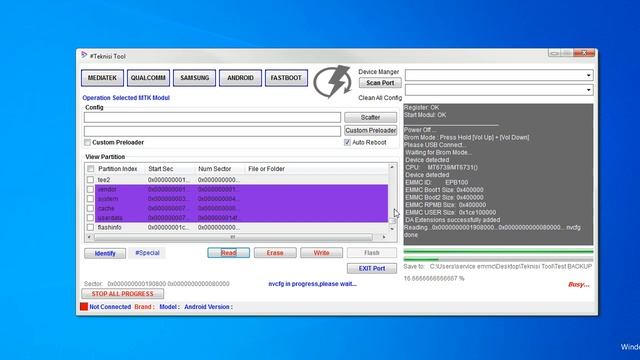Click the File or Folder column header
Screen dimensions: 640x360
[x=267, y=169]
